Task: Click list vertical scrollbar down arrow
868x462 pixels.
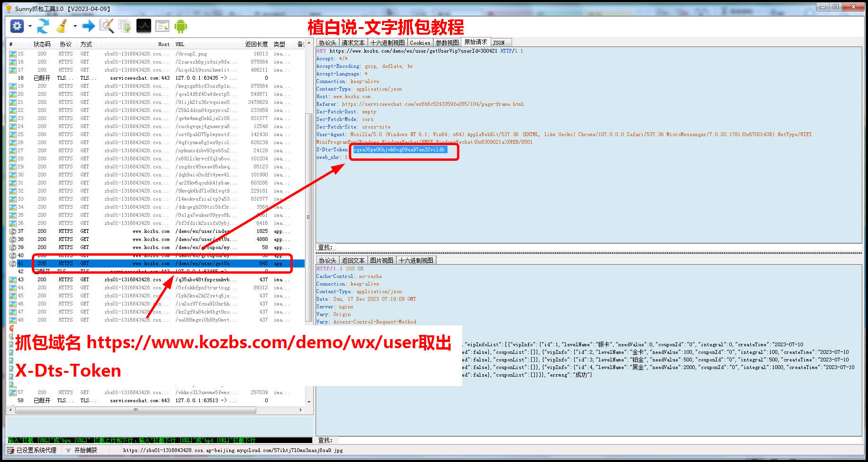Action: (309, 402)
